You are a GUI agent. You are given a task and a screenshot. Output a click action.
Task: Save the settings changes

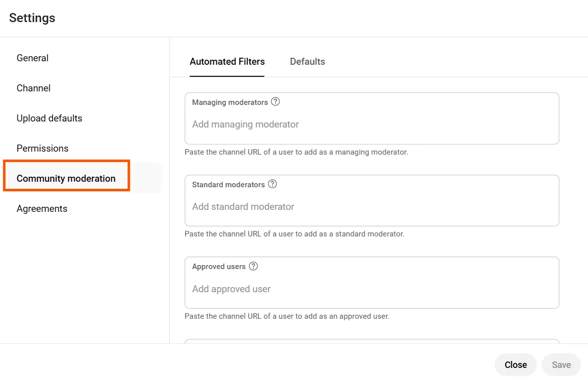pos(561,364)
